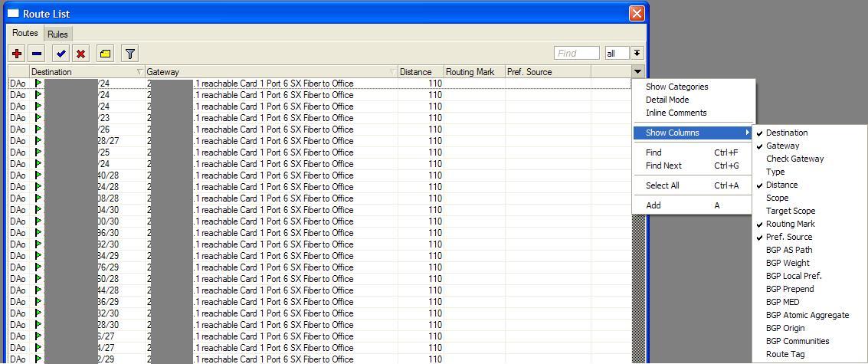This screenshot has width=868, height=364.
Task: Click the column header dropdown arrow
Action: [637, 72]
